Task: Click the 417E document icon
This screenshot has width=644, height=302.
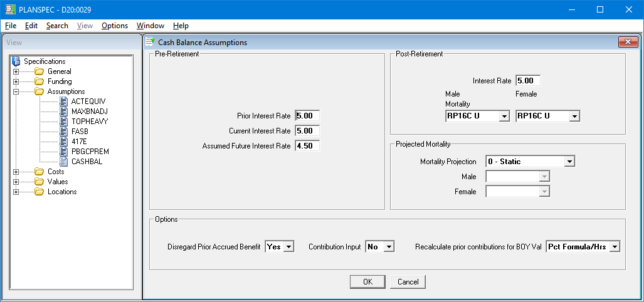Action: pos(64,142)
